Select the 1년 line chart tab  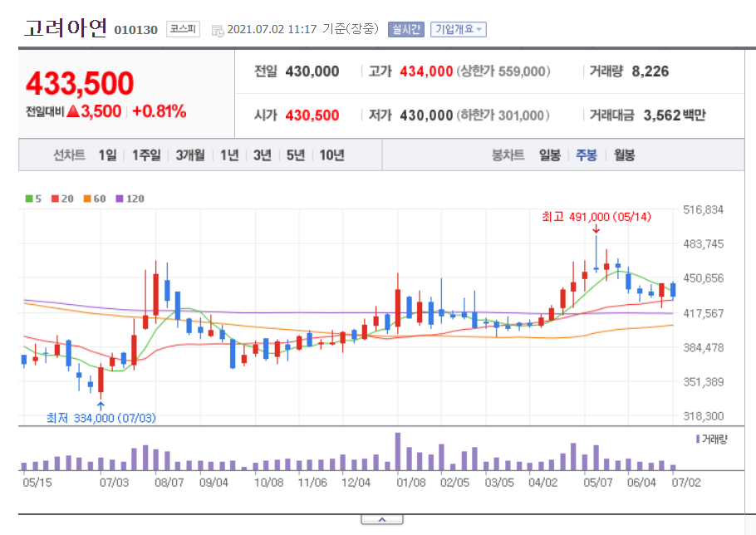[229, 155]
